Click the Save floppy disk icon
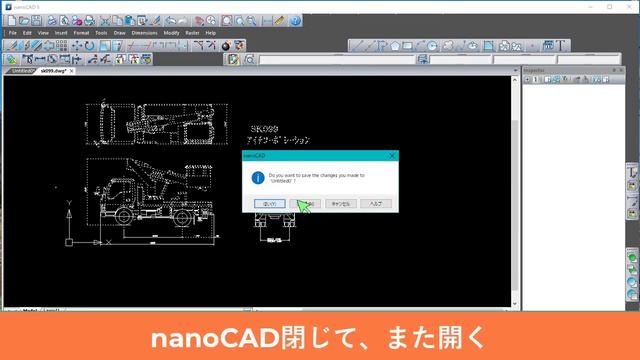Image resolution: width=640 pixels, height=360 pixels. (x=37, y=20)
